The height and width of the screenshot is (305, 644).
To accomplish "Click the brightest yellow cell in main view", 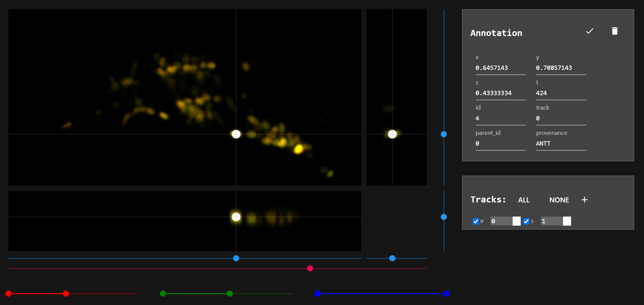I will pos(298,149).
